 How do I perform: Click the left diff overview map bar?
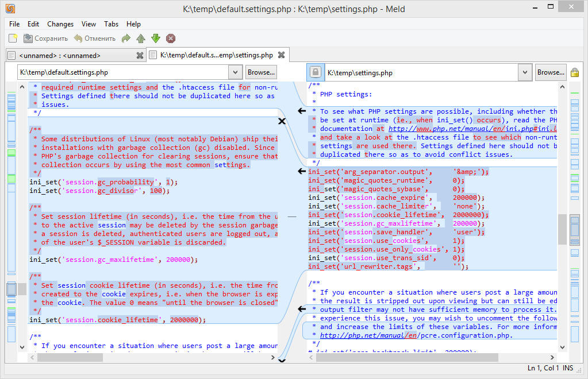11,217
